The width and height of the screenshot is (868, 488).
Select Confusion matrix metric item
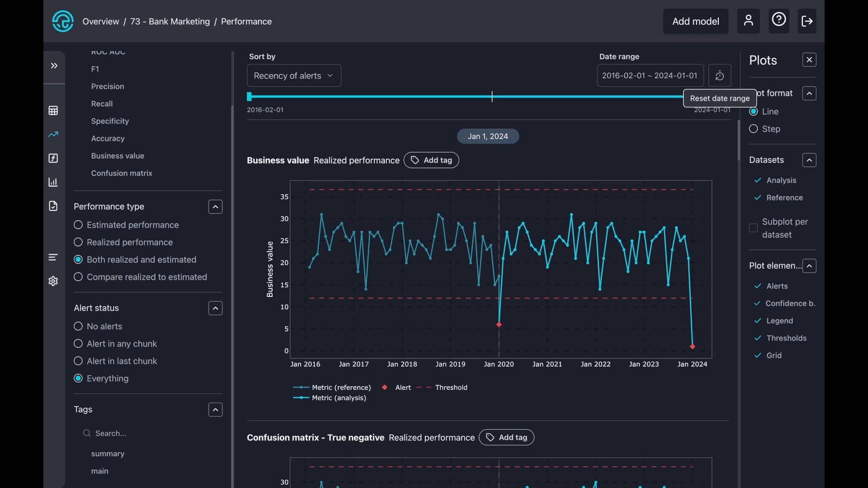pyautogui.click(x=122, y=174)
